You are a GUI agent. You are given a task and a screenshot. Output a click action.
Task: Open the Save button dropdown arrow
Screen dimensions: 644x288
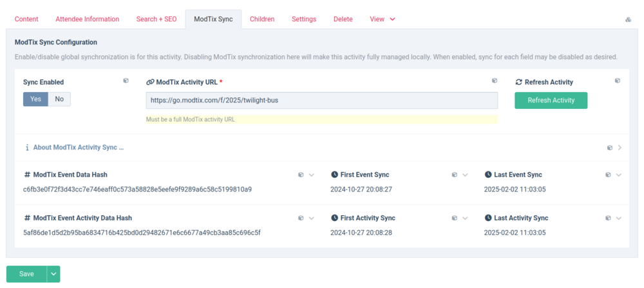pyautogui.click(x=53, y=274)
